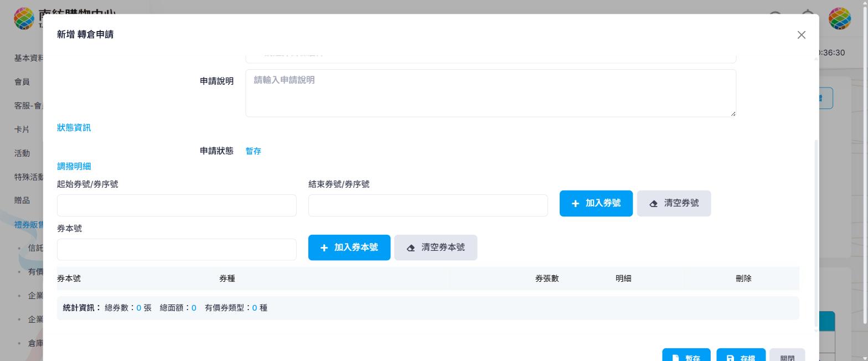The image size is (868, 361).
Task: Click the 申請說明 field label
Action: pyautogui.click(x=216, y=81)
